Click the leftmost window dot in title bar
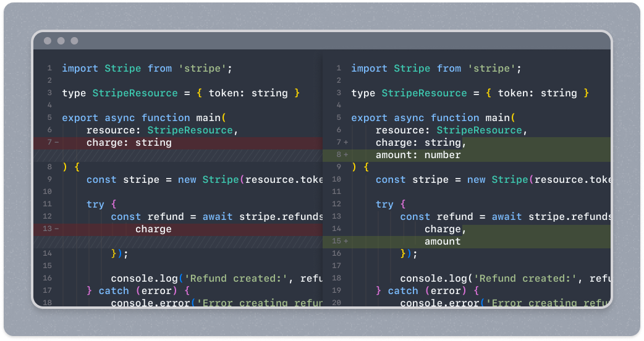This screenshot has width=644, height=341. (x=48, y=41)
